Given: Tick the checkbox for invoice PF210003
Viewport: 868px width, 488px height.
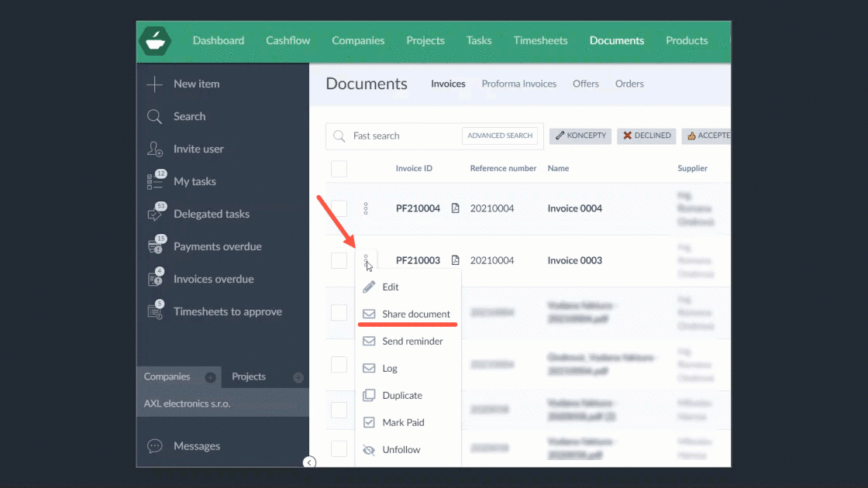Looking at the screenshot, I should pos(339,260).
